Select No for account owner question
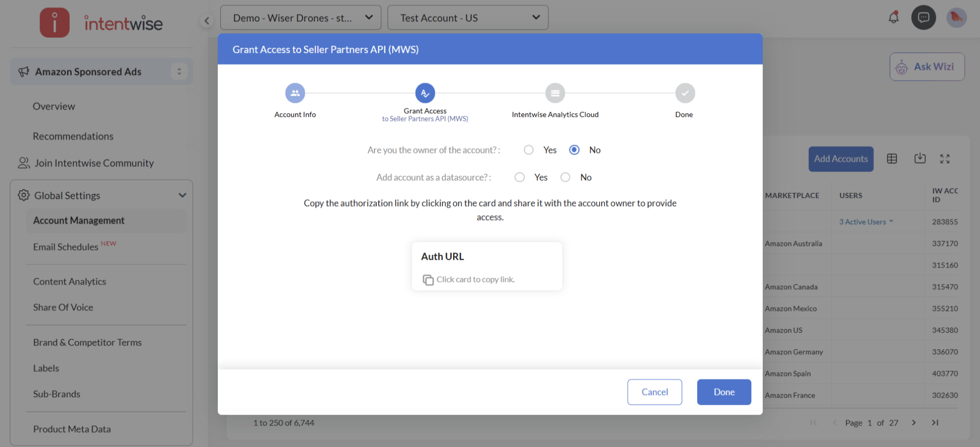This screenshot has width=980, height=447. point(574,150)
